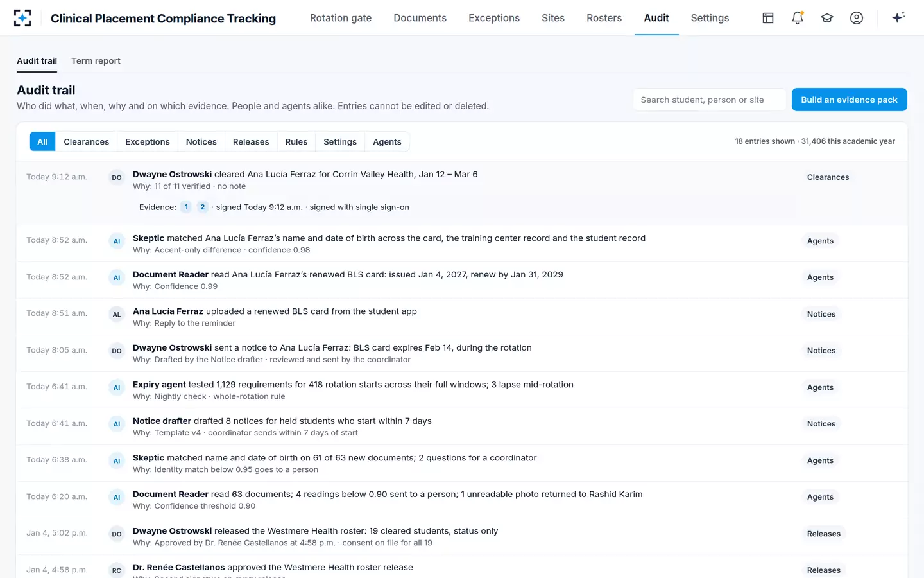Go to the Rotation gate section
The image size is (924, 578).
(341, 18)
